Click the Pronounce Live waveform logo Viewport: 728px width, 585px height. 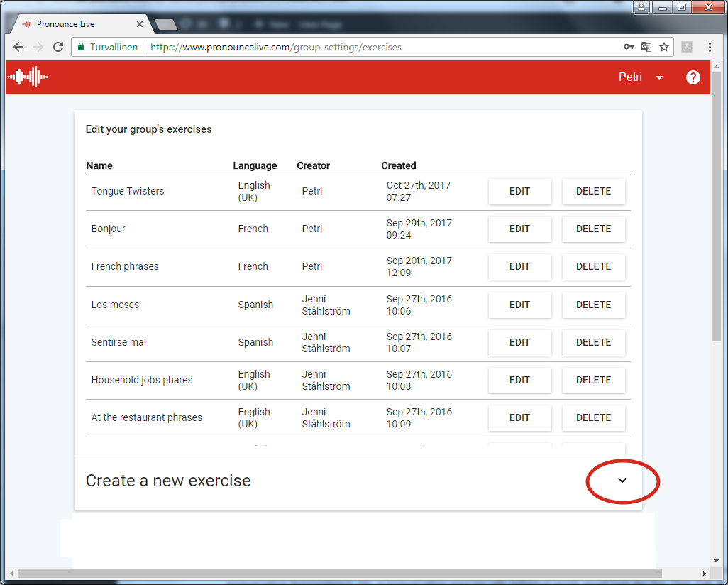coord(27,77)
